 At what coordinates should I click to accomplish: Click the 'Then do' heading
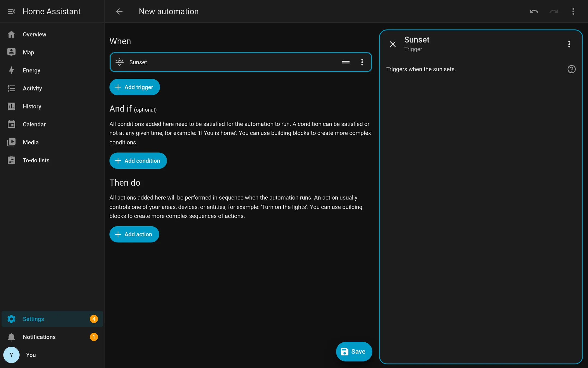pos(125,183)
